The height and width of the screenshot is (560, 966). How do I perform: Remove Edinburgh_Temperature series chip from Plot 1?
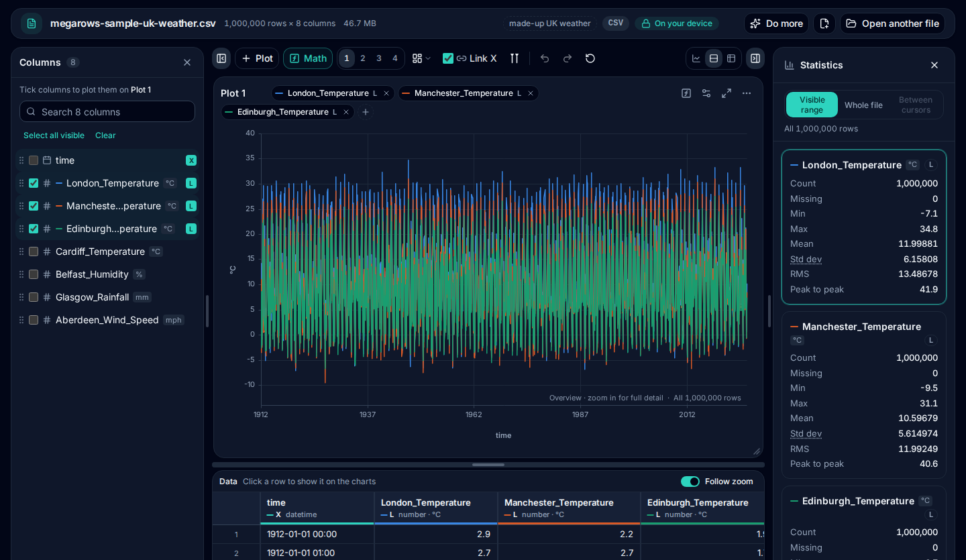tap(346, 112)
